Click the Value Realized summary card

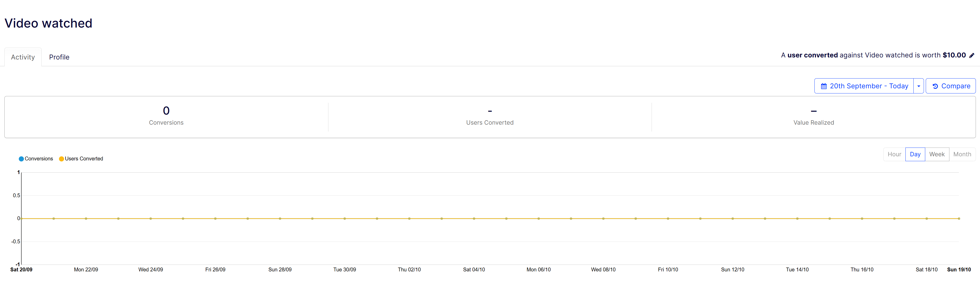(813, 116)
